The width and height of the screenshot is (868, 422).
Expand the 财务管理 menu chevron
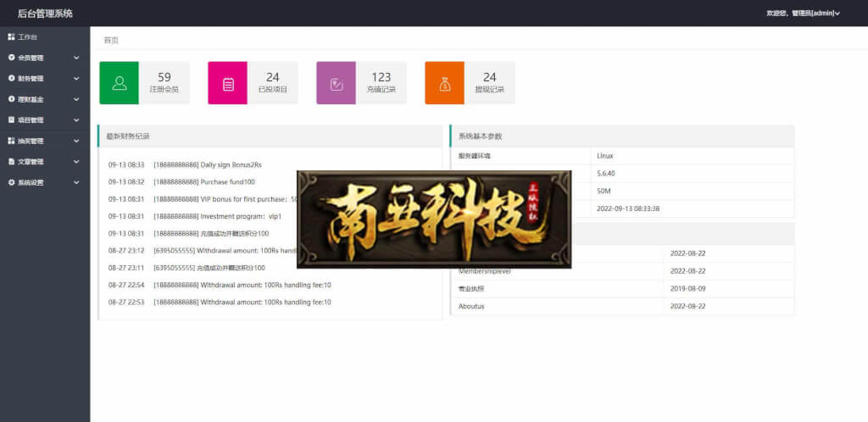[76, 79]
